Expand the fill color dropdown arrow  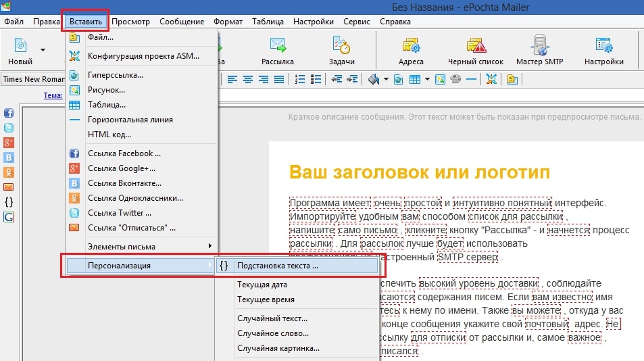point(386,79)
